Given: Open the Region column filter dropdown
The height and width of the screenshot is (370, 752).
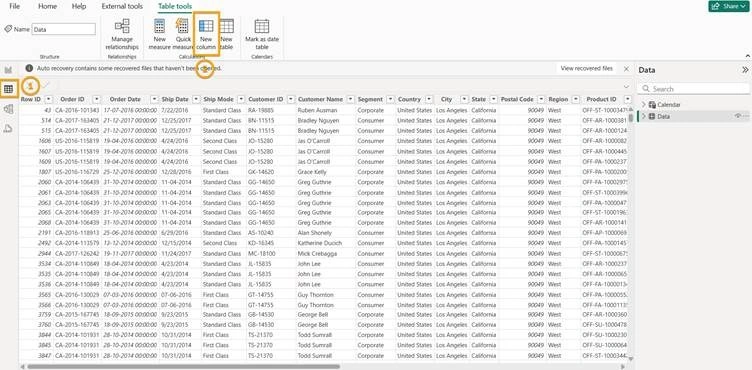Looking at the screenshot, I should pyautogui.click(x=575, y=99).
